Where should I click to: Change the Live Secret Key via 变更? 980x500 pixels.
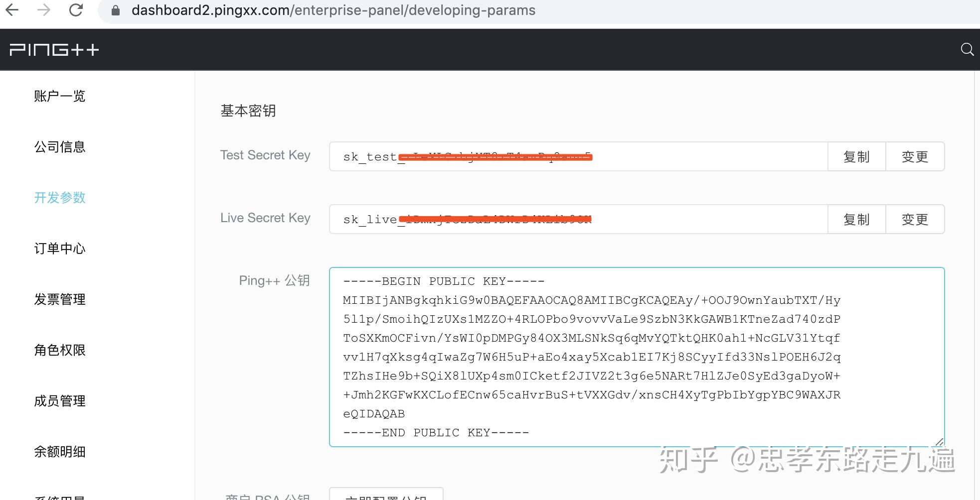pos(915,219)
